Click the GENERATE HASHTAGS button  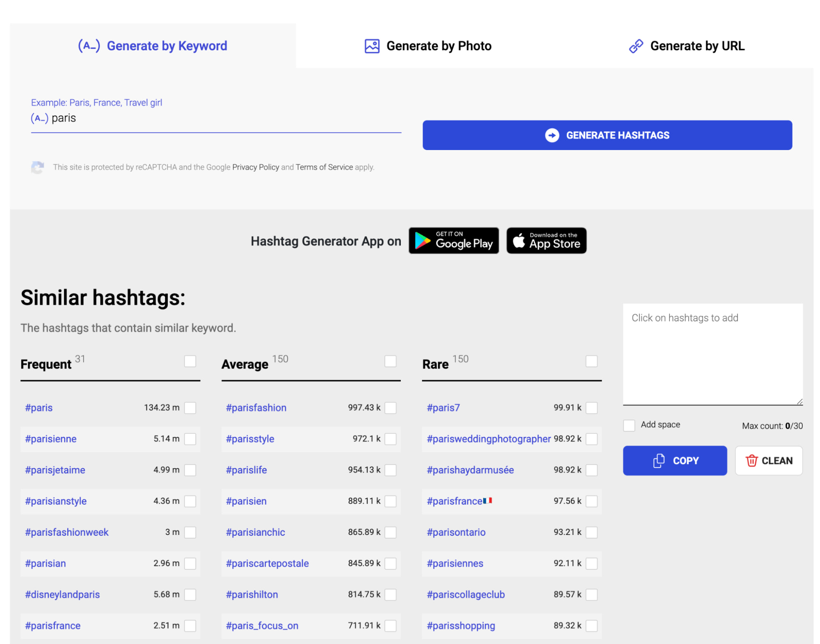point(608,137)
